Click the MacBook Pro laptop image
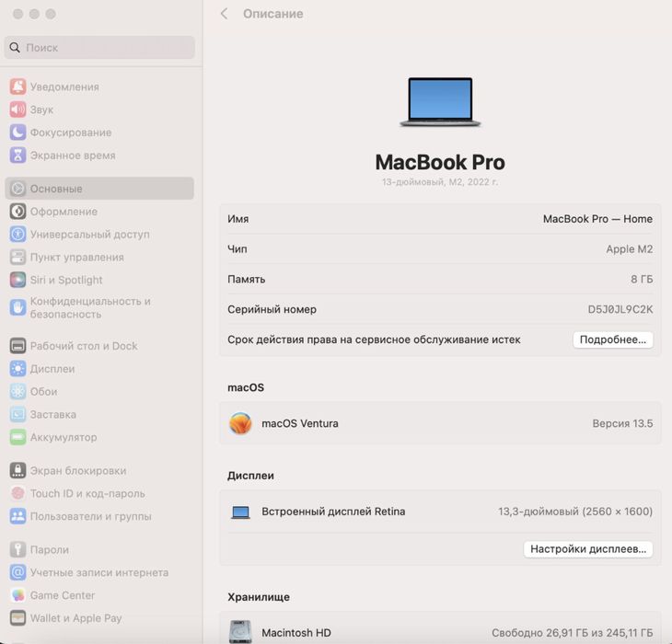 440,102
